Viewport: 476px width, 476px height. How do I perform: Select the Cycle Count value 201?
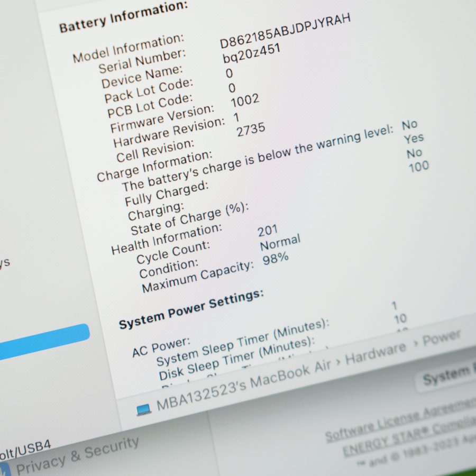coord(268,231)
